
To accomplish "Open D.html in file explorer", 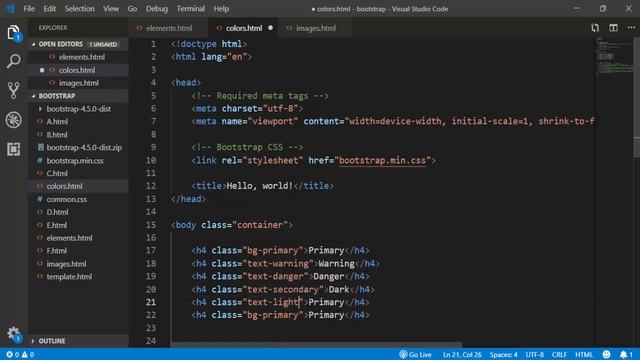I will point(78,212).
